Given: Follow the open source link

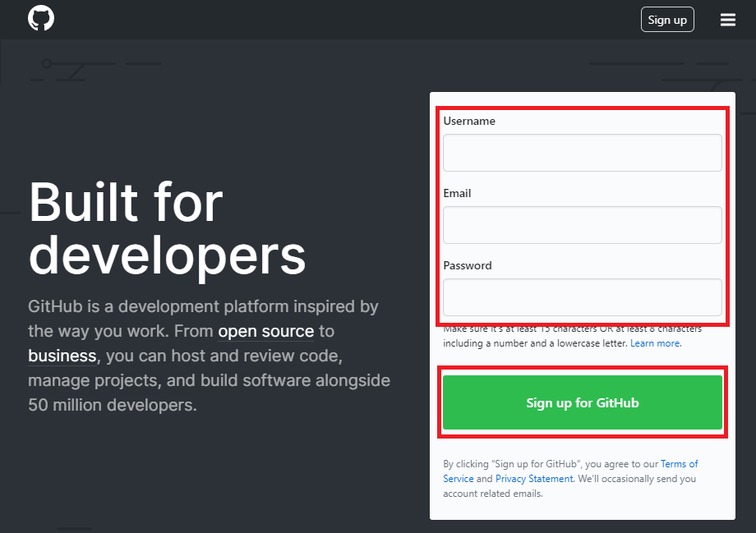Looking at the screenshot, I should pyautogui.click(x=265, y=331).
